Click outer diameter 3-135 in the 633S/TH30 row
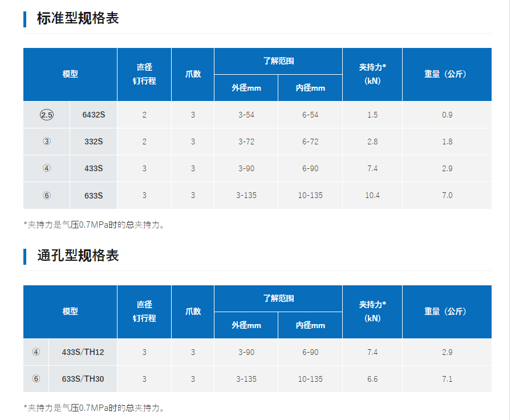511x420 pixels. point(246,379)
